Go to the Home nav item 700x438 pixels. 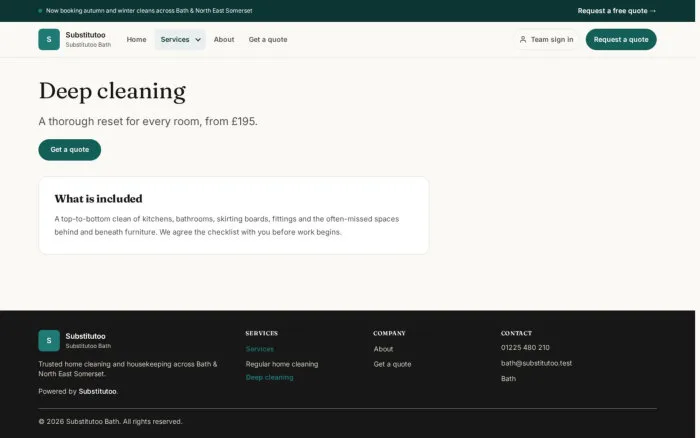coord(136,39)
